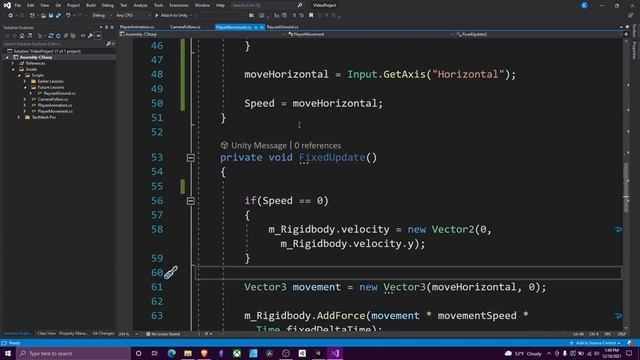640x360 pixels.
Task: Open the Windows Start menu
Action: (x=8, y=353)
